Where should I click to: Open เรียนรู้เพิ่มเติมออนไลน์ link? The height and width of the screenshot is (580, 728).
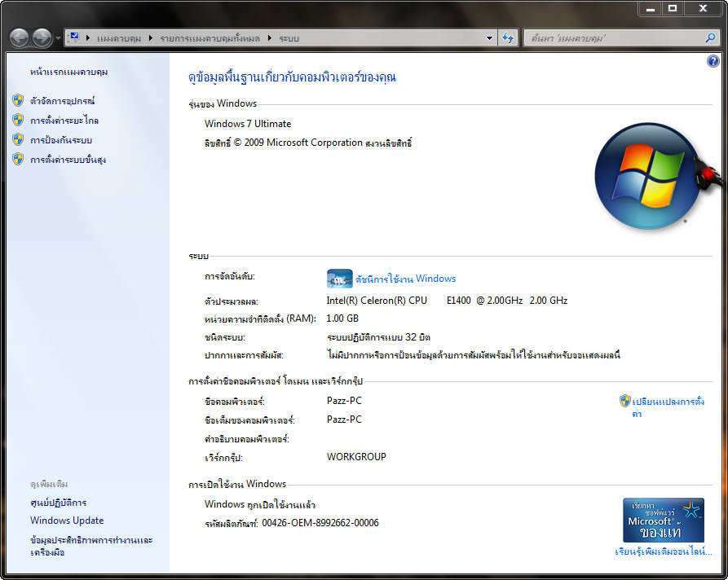(663, 551)
